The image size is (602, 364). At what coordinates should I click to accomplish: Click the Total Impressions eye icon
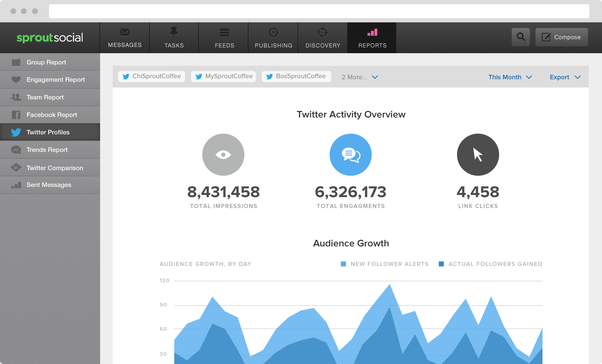pyautogui.click(x=223, y=155)
